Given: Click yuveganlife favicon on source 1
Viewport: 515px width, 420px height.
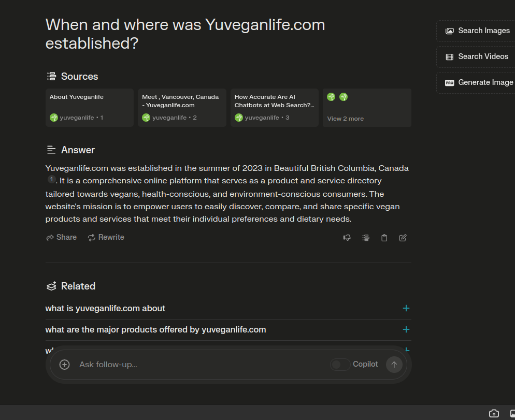Looking at the screenshot, I should coord(54,118).
